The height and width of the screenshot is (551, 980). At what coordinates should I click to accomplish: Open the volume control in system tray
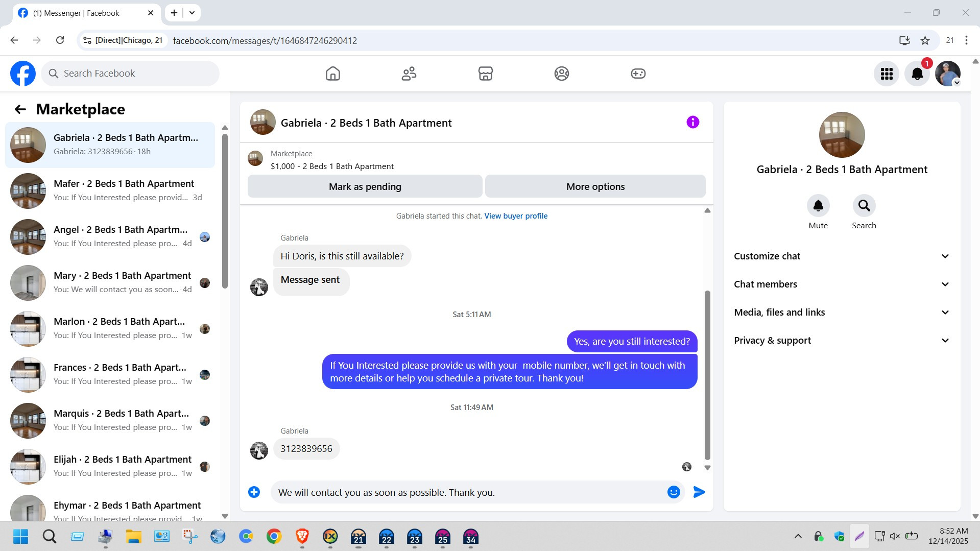[x=895, y=536]
